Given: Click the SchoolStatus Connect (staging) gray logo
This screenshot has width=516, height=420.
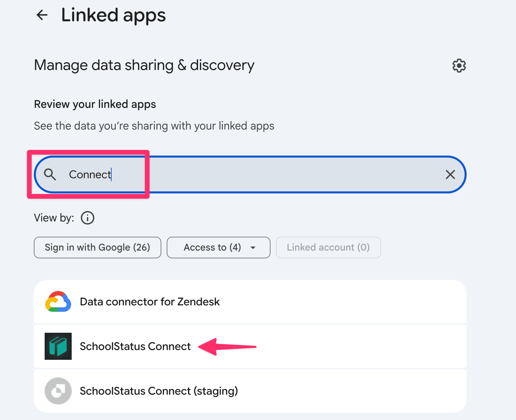Looking at the screenshot, I should [58, 391].
